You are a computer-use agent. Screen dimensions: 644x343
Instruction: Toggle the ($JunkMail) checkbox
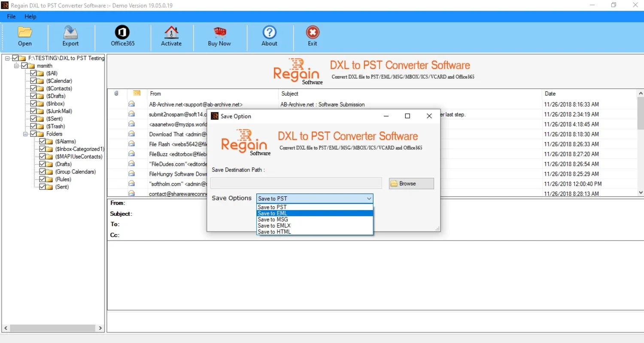click(33, 111)
